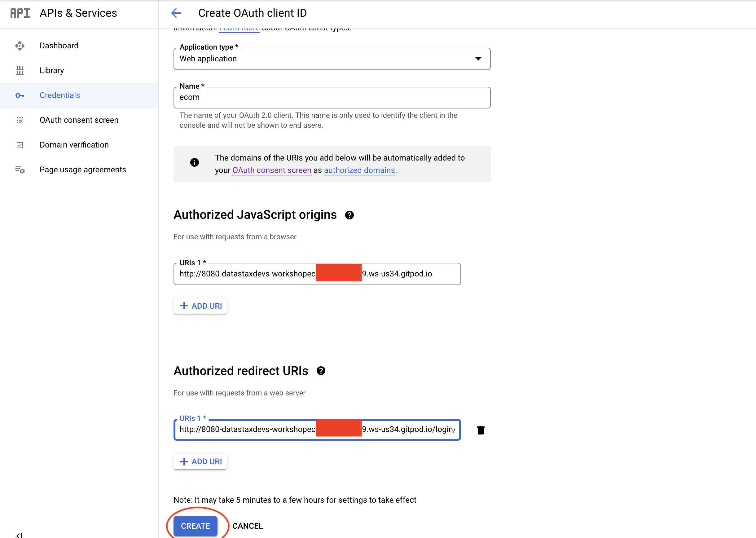Screen dimensions: 756x538
Task: Click into the Name input field
Action: [x=332, y=97]
